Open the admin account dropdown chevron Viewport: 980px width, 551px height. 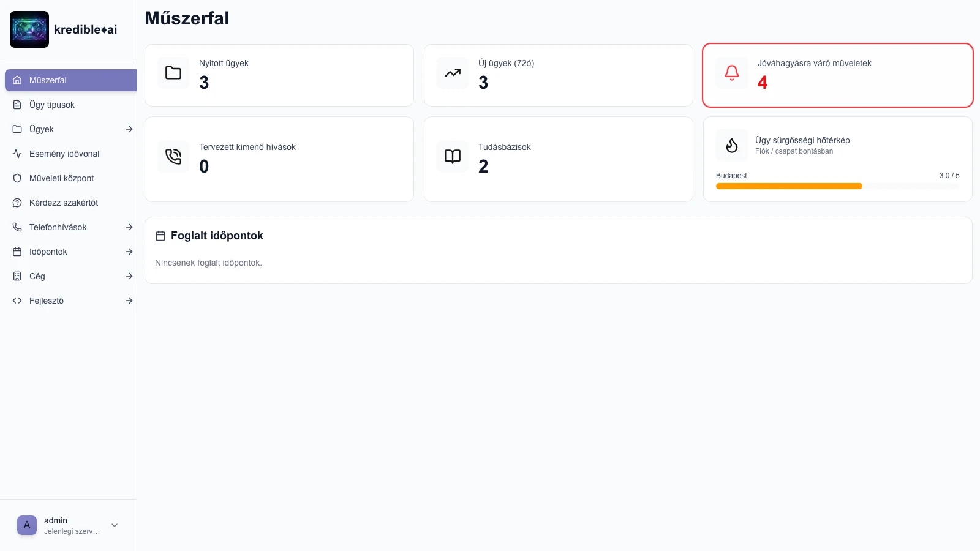coord(115,525)
